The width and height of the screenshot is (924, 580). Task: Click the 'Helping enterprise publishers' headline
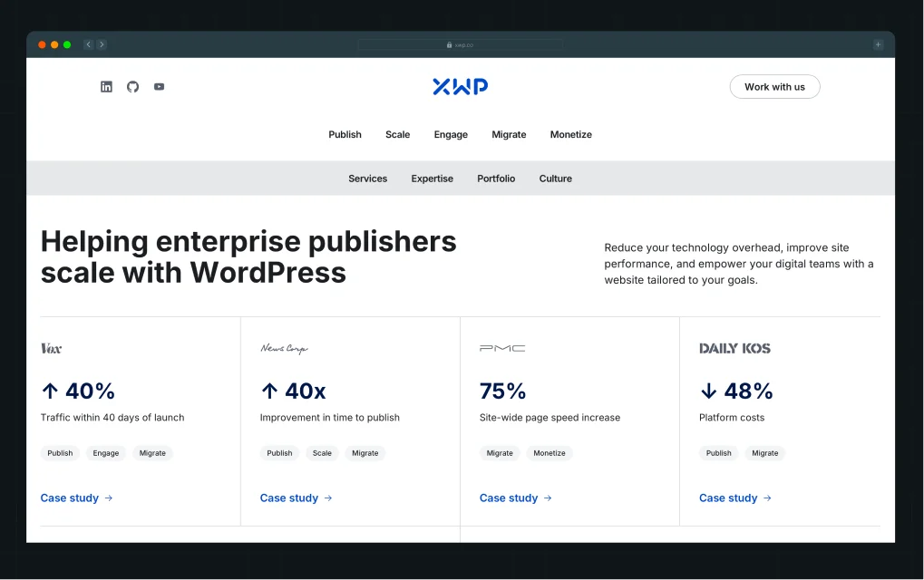click(x=248, y=256)
